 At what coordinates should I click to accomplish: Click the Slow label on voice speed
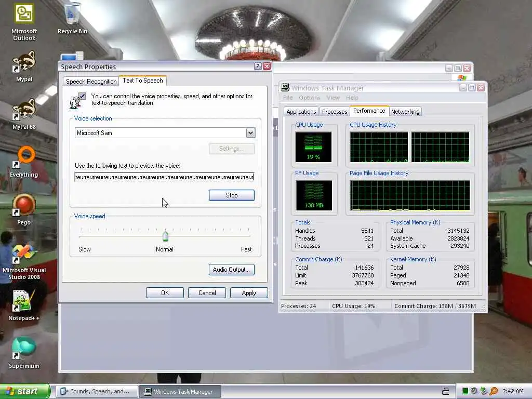click(85, 249)
